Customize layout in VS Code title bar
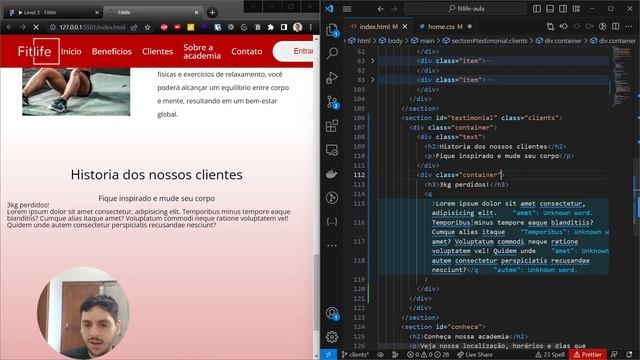 [576, 9]
